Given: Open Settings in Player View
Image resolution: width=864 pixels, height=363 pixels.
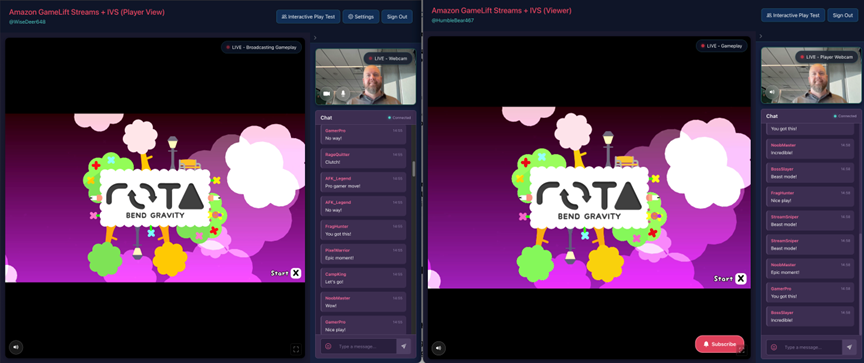Looking at the screenshot, I should point(361,17).
